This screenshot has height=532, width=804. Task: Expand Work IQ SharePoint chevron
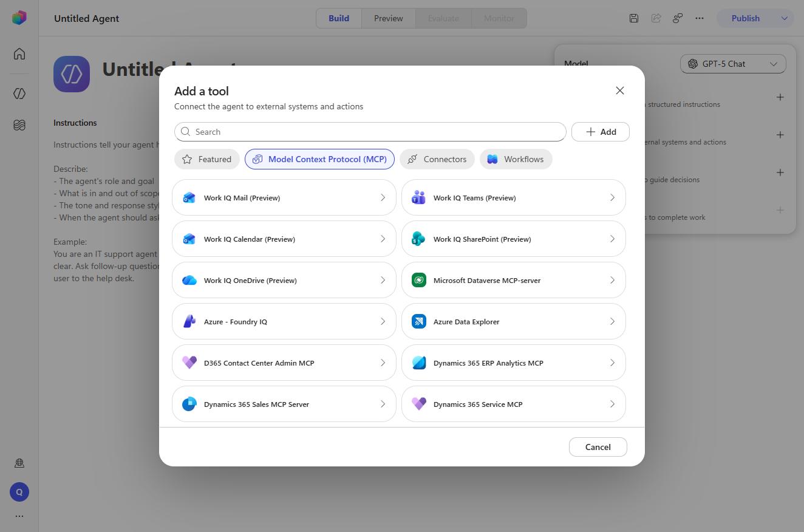[x=612, y=239]
